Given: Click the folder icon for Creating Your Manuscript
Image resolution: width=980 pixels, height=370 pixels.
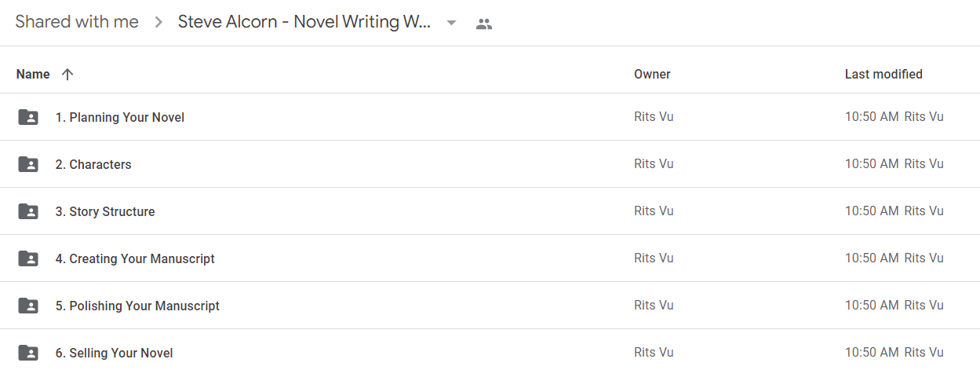Looking at the screenshot, I should point(28,258).
